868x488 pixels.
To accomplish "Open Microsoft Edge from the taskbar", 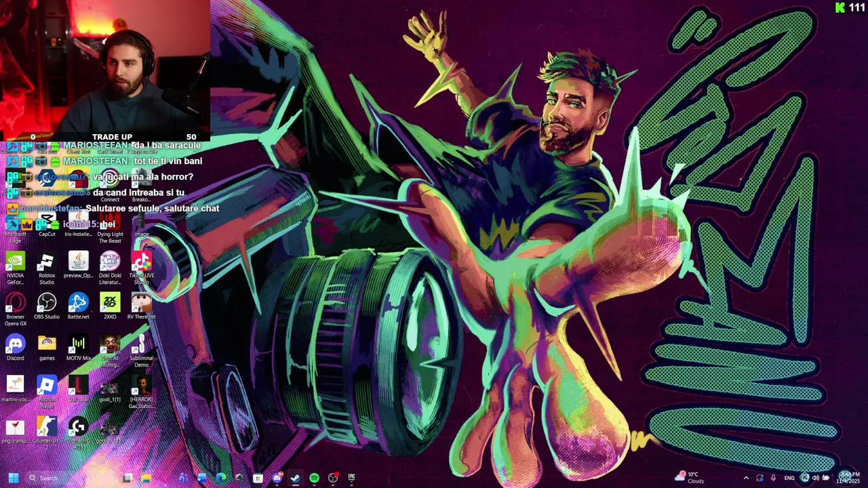I will (220, 478).
